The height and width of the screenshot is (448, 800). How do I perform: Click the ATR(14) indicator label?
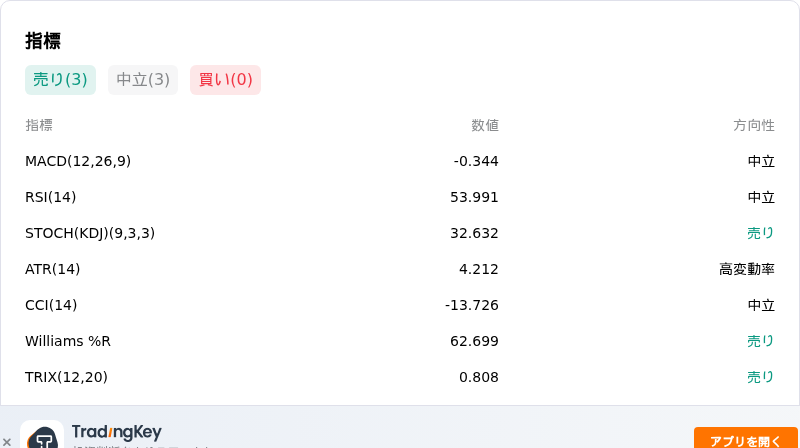coord(53,269)
